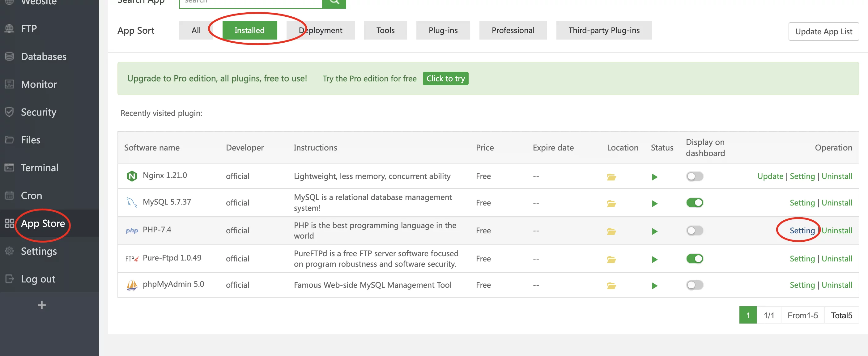This screenshot has width=868, height=356.
Task: Open the Plug-ins category filter
Action: (443, 30)
